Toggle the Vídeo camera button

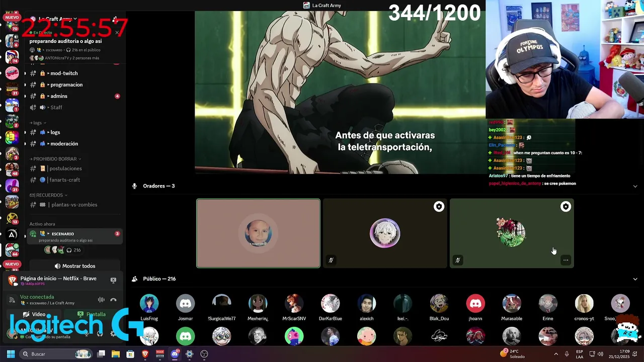point(35,314)
